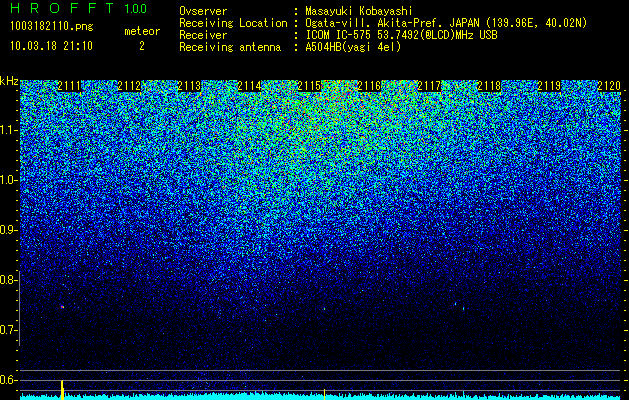The image size is (629, 400).
Task: Click the ICOM IC-575 53.7492 MHz receiver text
Action: [402, 35]
